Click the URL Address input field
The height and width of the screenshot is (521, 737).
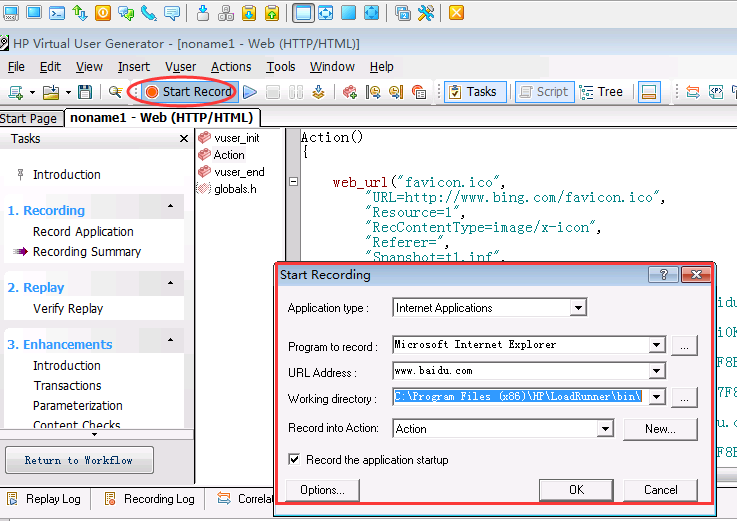528,372
